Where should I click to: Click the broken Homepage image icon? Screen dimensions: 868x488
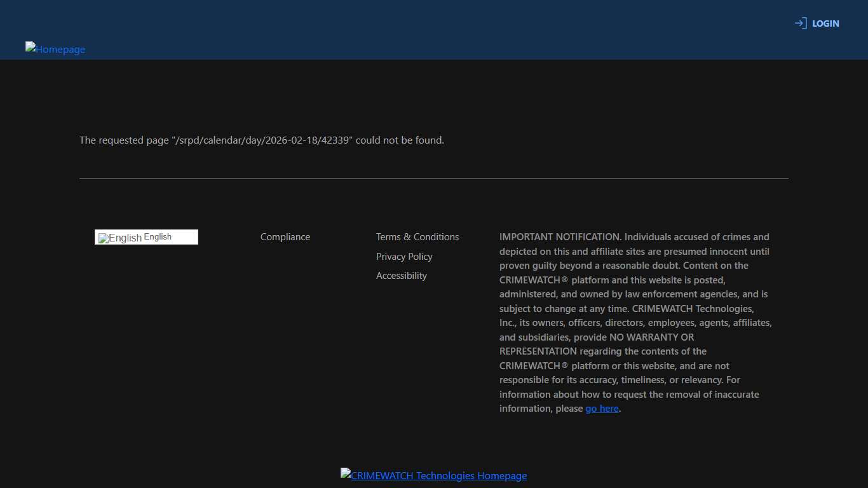(31, 46)
